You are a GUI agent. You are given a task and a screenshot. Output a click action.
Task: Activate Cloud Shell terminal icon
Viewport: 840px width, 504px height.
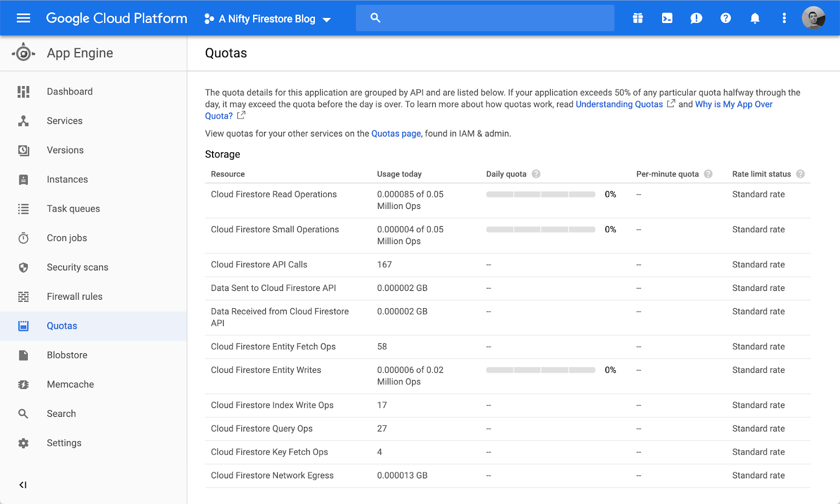[x=667, y=18]
